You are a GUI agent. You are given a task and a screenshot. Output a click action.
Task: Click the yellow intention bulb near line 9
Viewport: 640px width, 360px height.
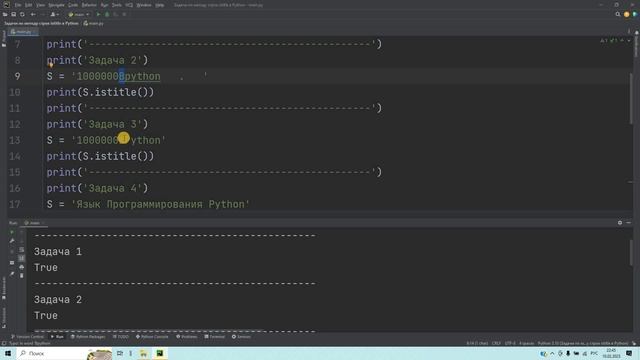51,65
